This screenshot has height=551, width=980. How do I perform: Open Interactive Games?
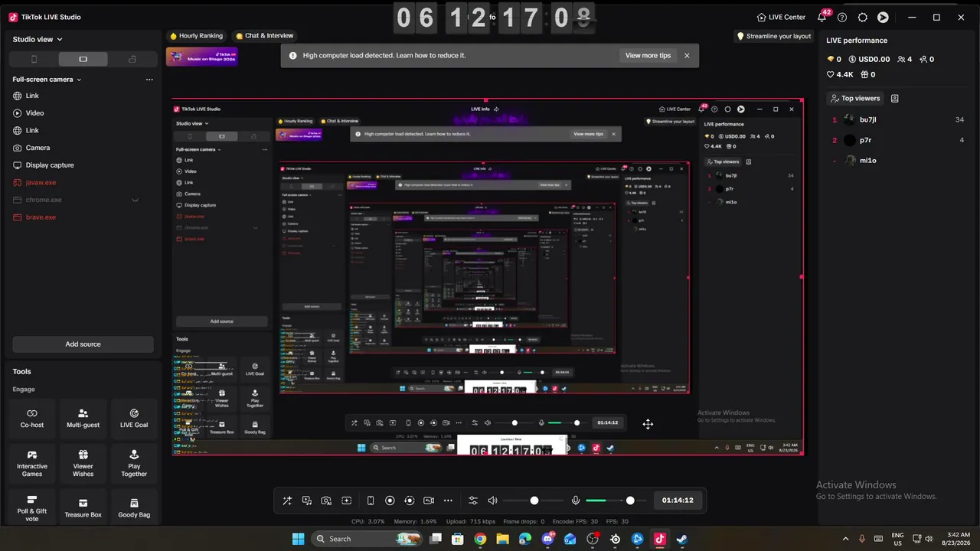[x=32, y=463]
